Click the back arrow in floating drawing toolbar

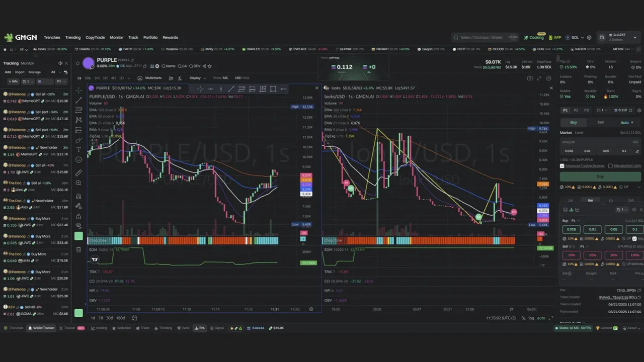(284, 89)
